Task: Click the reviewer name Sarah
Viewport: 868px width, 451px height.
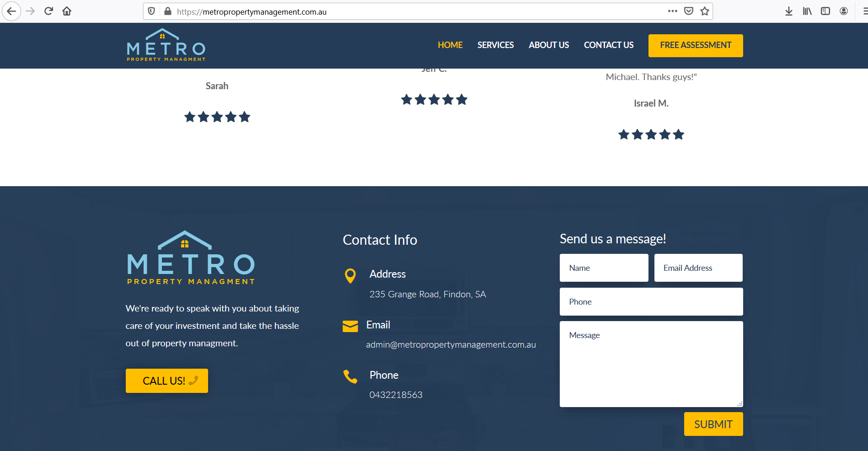Action: [217, 86]
